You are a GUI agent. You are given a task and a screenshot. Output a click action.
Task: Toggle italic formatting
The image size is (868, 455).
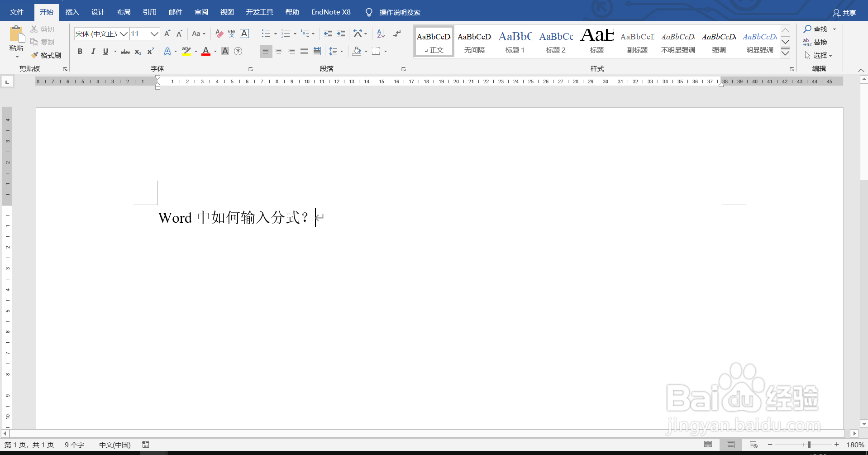pyautogui.click(x=93, y=51)
